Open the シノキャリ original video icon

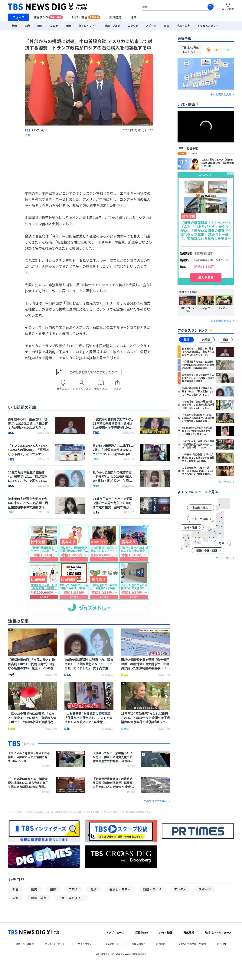224,301
